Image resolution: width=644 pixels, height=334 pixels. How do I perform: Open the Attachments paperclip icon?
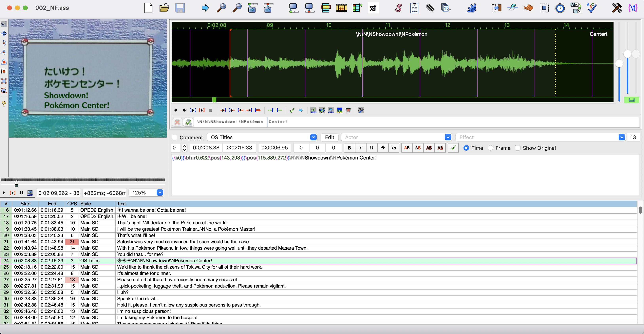(430, 8)
